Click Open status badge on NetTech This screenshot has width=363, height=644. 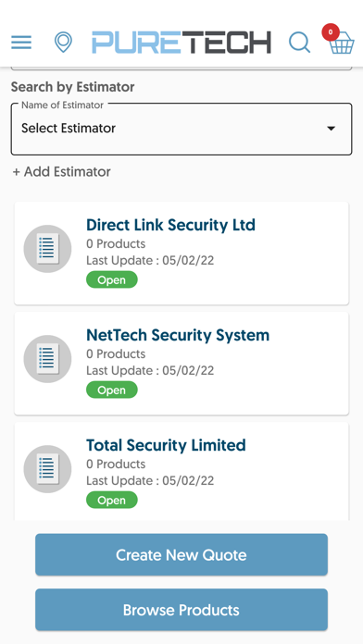[112, 390]
